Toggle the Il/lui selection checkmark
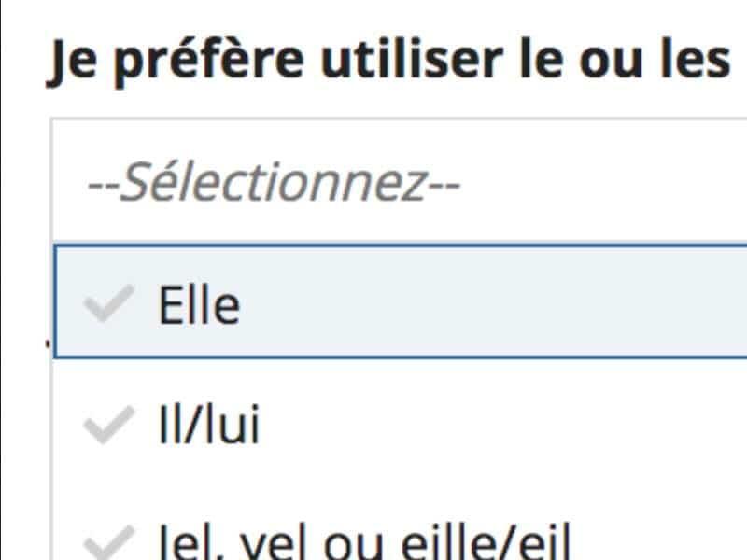Viewport: 747px width, 560px height. 109,427
